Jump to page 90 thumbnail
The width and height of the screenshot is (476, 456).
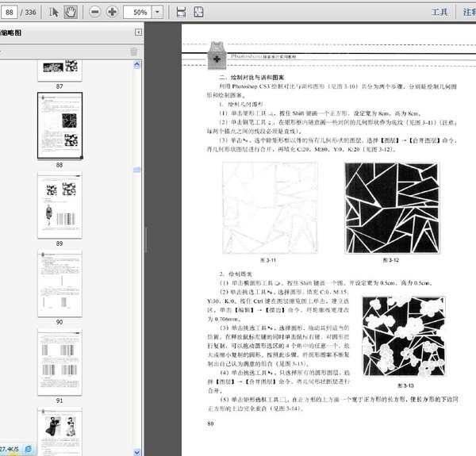[x=59, y=282]
